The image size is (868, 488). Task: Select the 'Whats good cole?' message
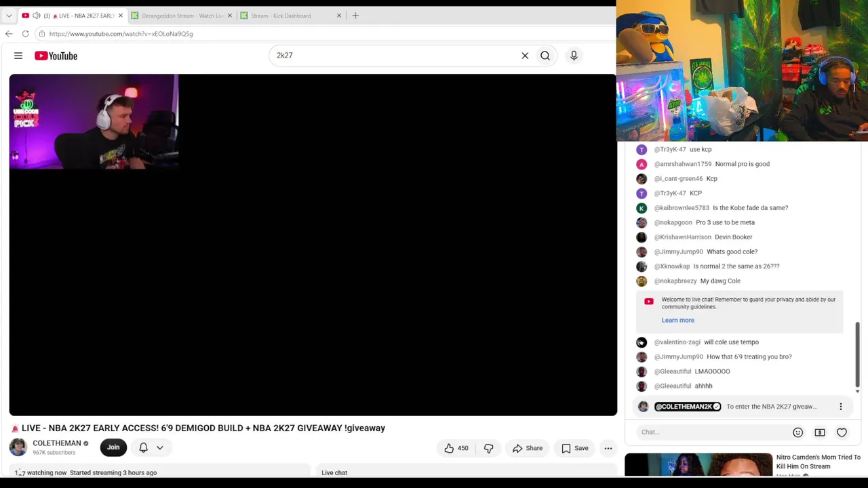point(732,251)
